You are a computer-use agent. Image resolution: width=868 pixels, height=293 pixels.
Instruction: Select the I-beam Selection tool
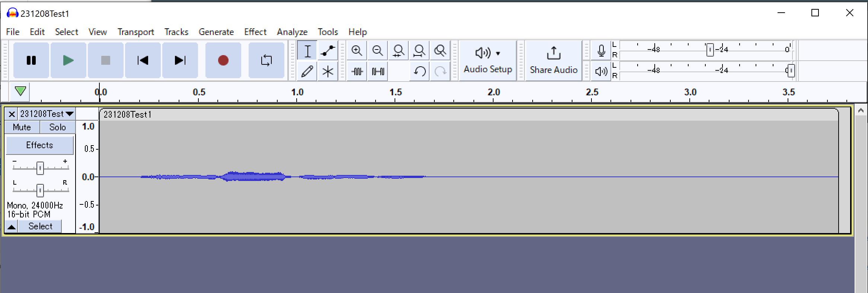(307, 51)
